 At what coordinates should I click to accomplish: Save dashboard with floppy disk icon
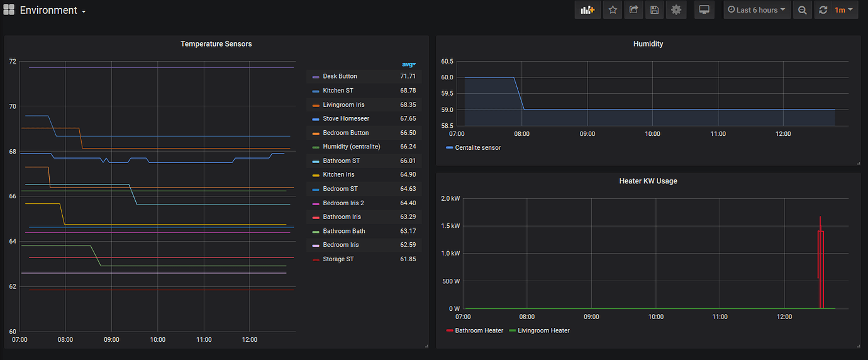click(x=654, y=10)
